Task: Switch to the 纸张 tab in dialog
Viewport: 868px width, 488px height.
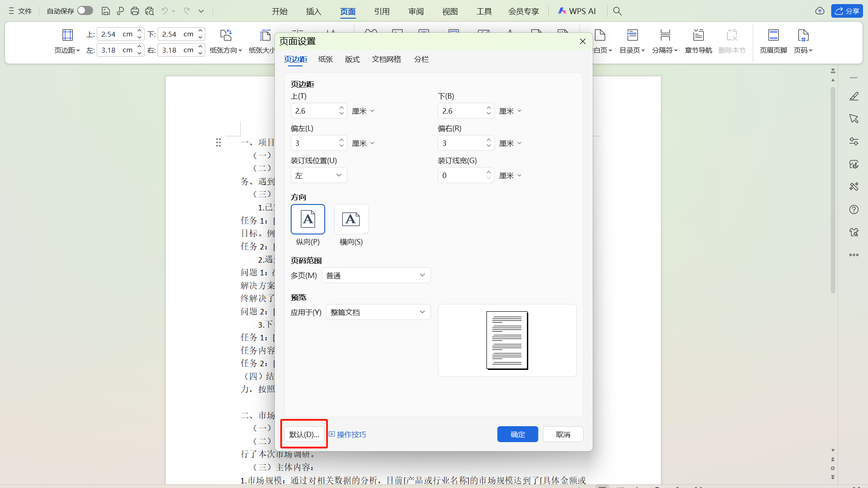Action: pyautogui.click(x=325, y=59)
